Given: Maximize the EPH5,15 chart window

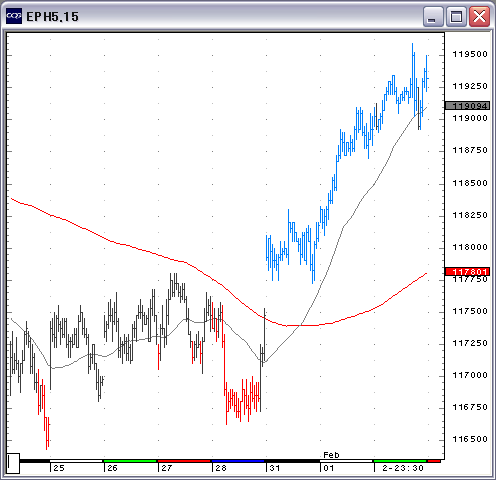Looking at the screenshot, I should click(x=456, y=16).
